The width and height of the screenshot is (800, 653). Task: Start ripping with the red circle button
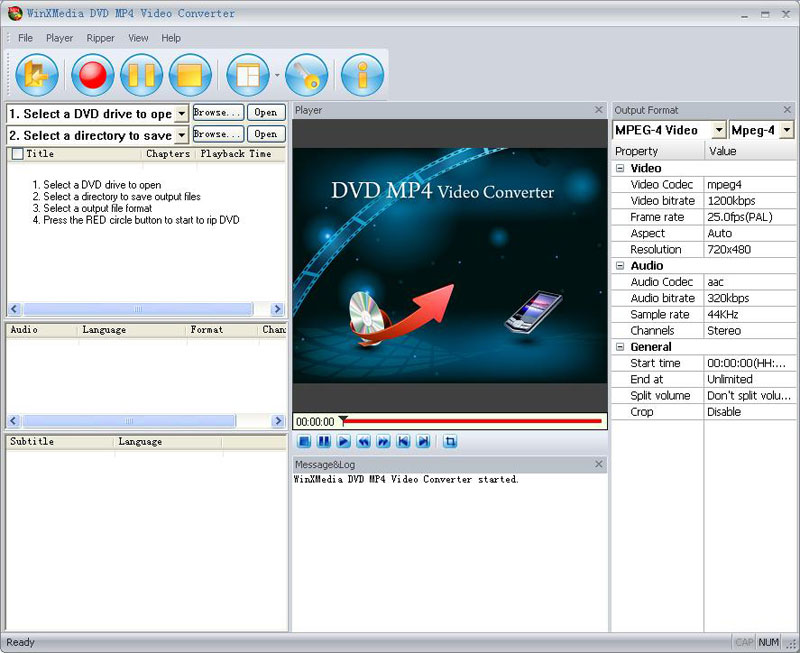(92, 75)
